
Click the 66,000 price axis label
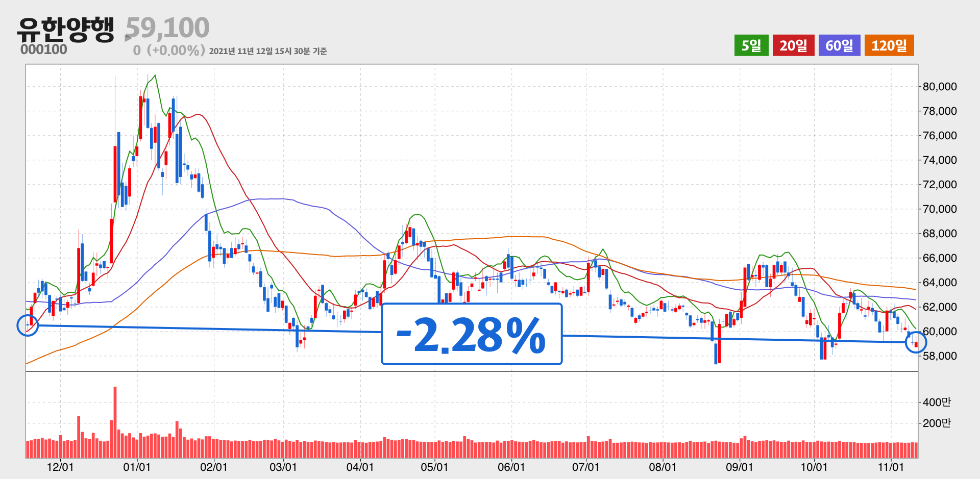(x=940, y=258)
